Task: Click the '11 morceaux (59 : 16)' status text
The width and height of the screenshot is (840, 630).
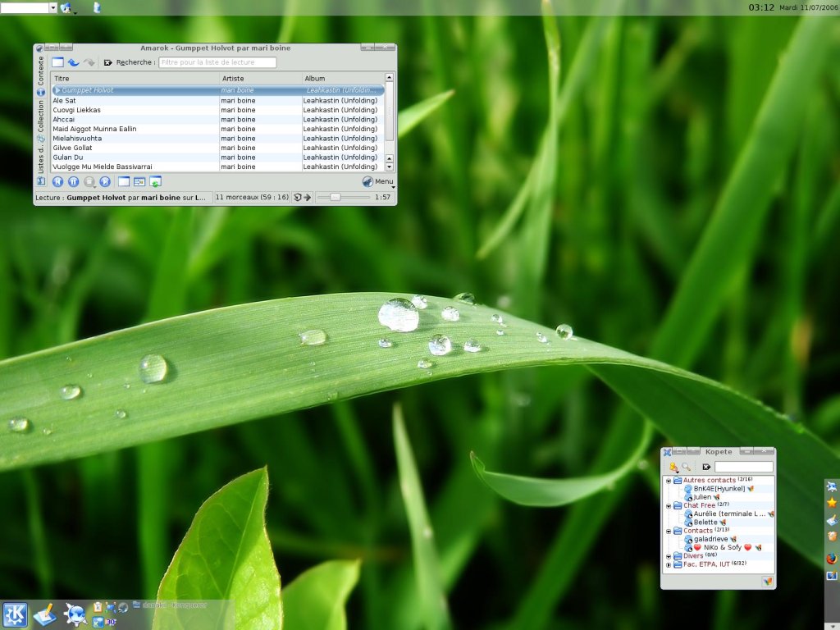Action: [x=252, y=197]
